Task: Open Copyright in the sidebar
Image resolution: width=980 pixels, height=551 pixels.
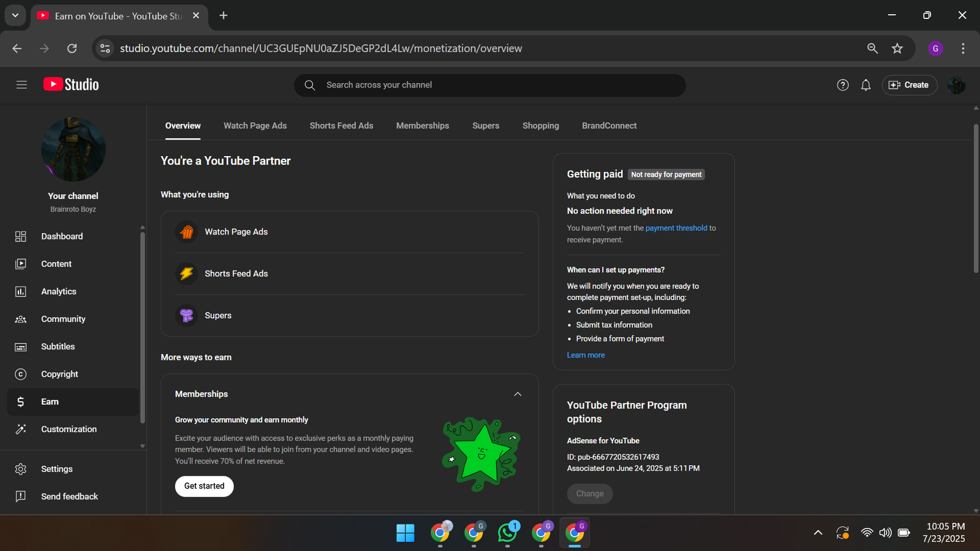Action: pos(73,374)
